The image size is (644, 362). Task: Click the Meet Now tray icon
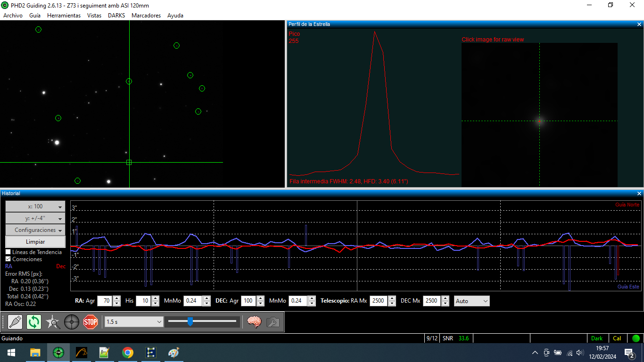546,353
